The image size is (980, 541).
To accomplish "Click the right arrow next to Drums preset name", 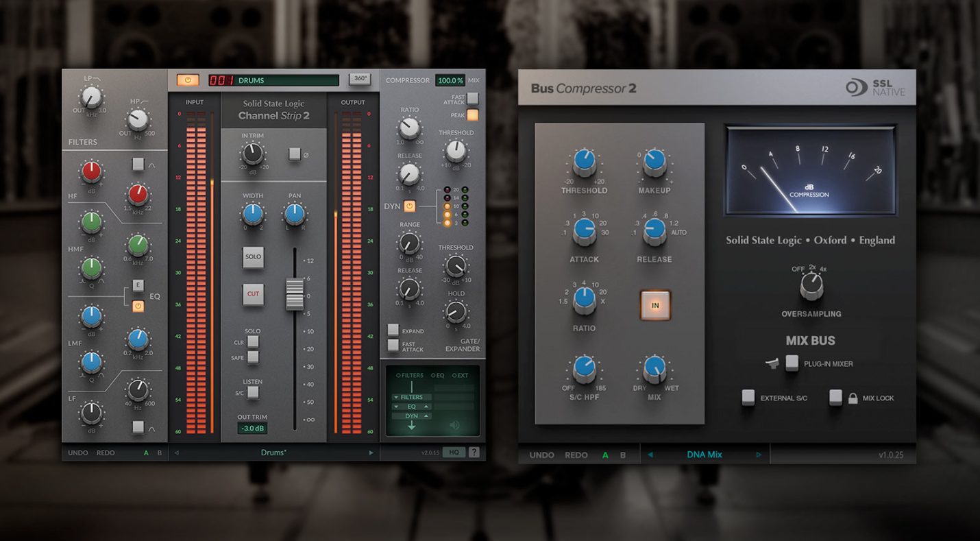I will click(371, 453).
